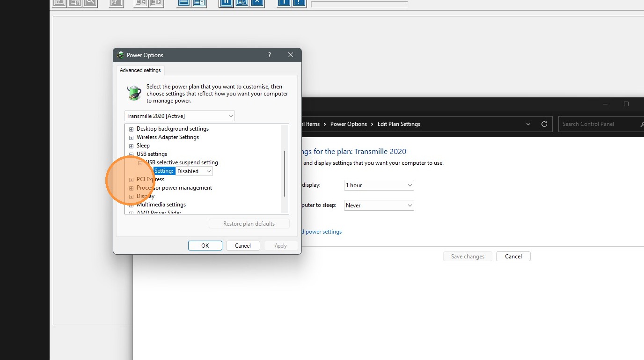Click the highlighted 'Setting:' label
The image size is (644, 360).
(x=164, y=171)
